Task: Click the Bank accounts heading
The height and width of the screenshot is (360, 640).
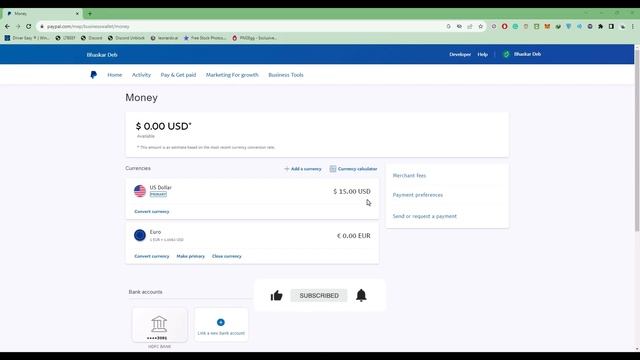Action: 145,292
